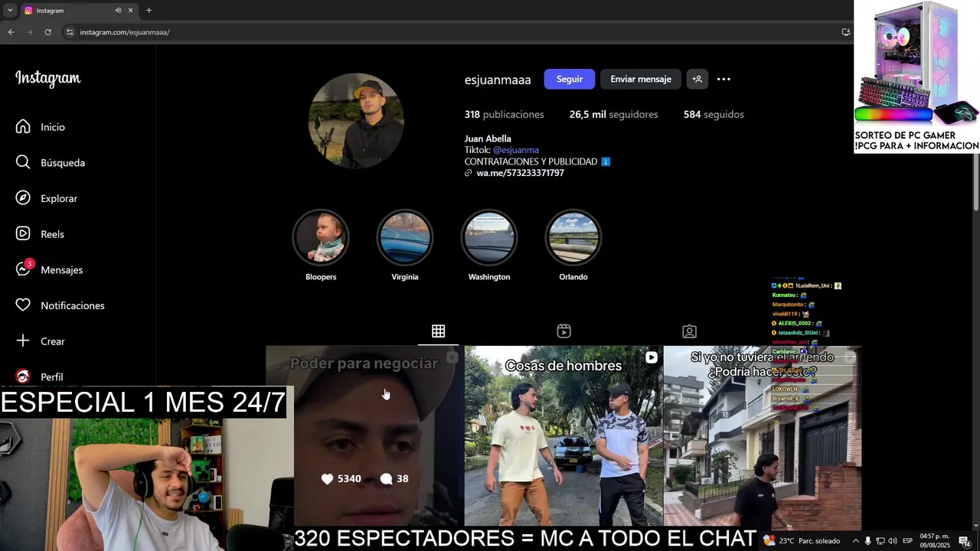Open the taskbar clock and date
Viewport: 980px width, 551px height.
(x=935, y=540)
